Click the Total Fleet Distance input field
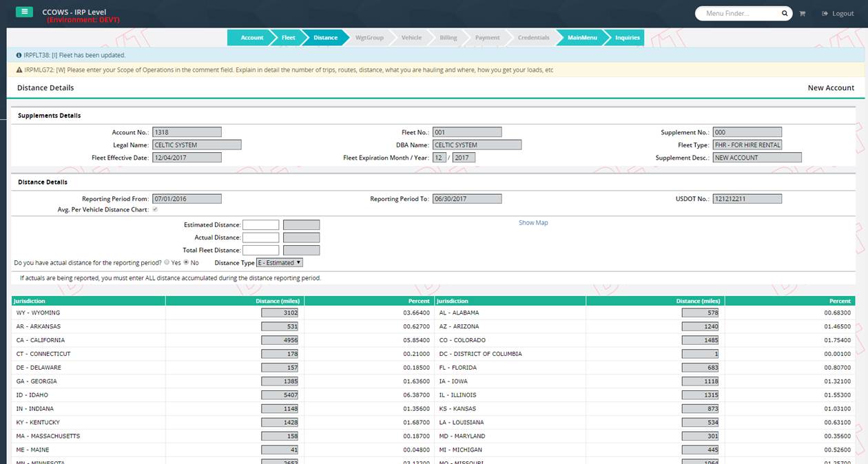The width and height of the screenshot is (868, 464). tap(260, 251)
